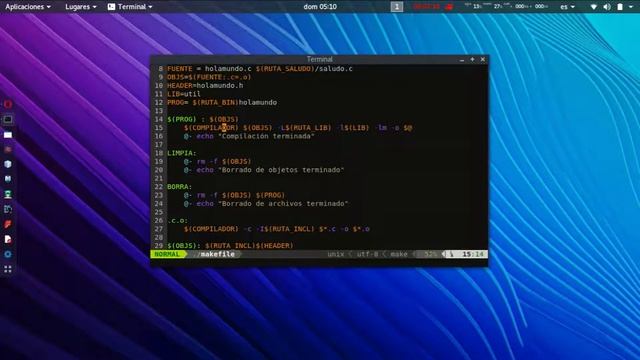Viewport: 640px width, 360px height.
Task: Click line number 13 in the gutter
Action: [159, 111]
